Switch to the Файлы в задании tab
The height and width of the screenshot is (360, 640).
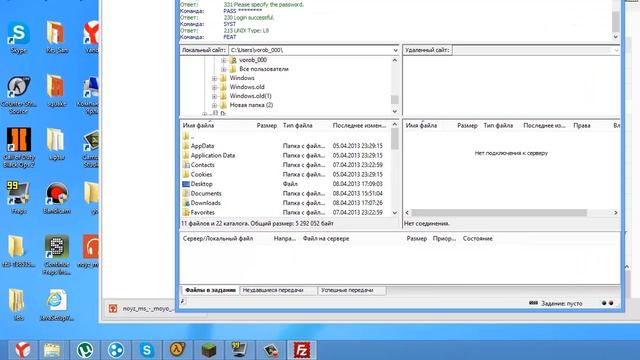click(x=210, y=290)
